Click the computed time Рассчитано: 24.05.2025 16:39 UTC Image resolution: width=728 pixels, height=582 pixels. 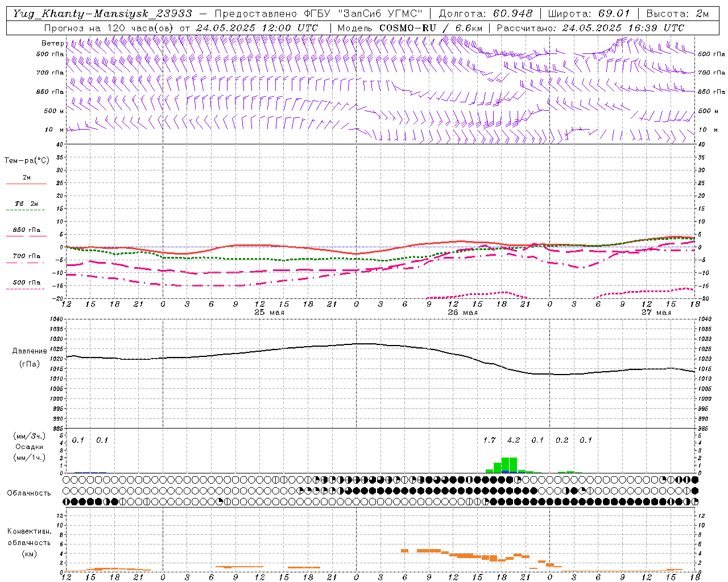[590, 28]
